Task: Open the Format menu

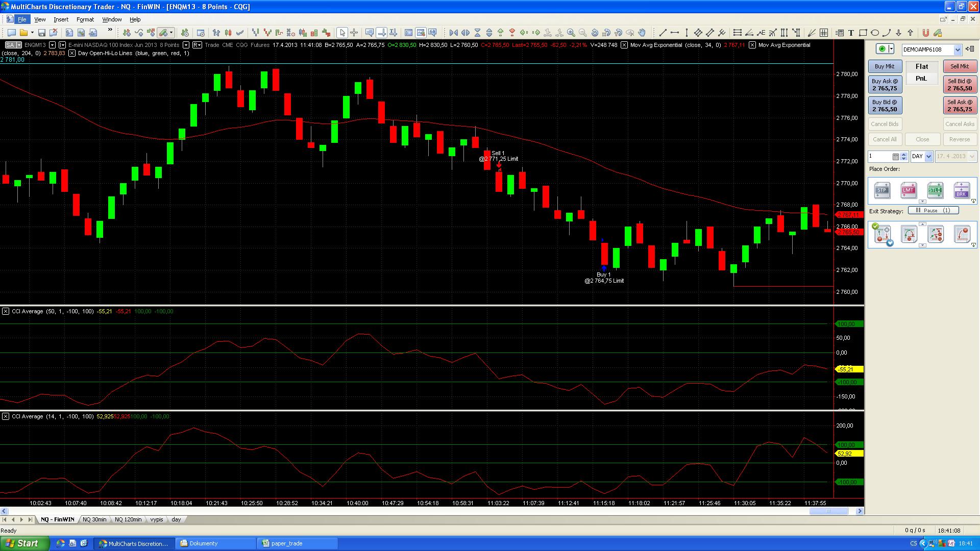Action: 85,19
